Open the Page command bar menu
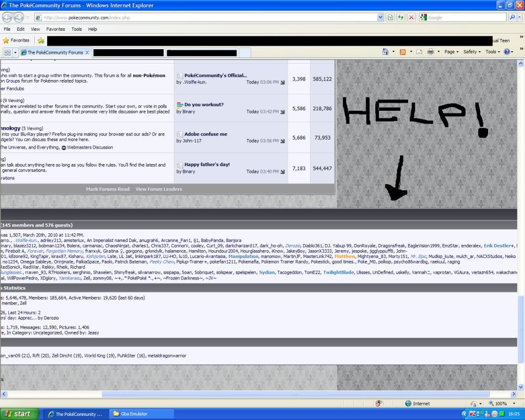Viewport: 525px width, 420px height. point(451,52)
